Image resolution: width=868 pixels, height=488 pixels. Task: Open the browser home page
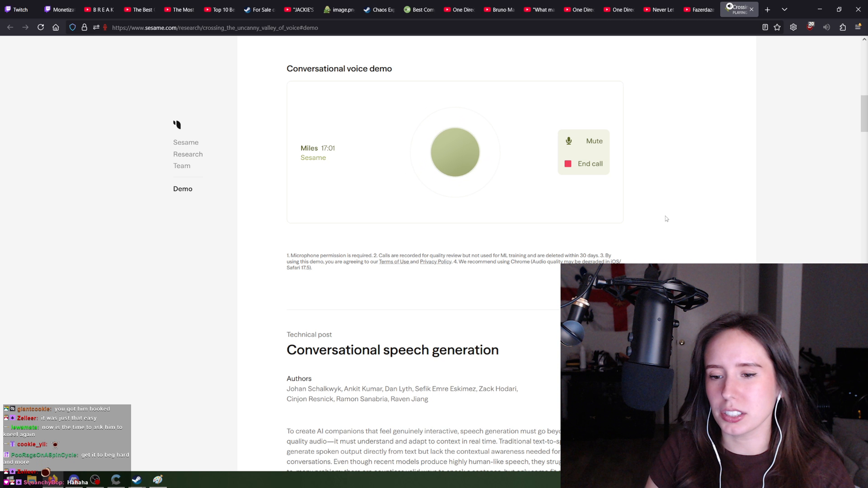(x=56, y=27)
